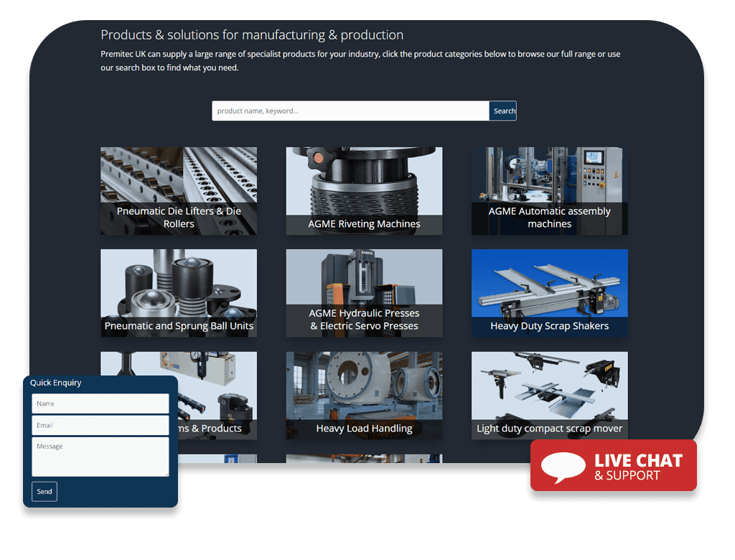This screenshot has width=735, height=560.
Task: Click the speech bubble icon in Live Chat
Action: [x=563, y=467]
